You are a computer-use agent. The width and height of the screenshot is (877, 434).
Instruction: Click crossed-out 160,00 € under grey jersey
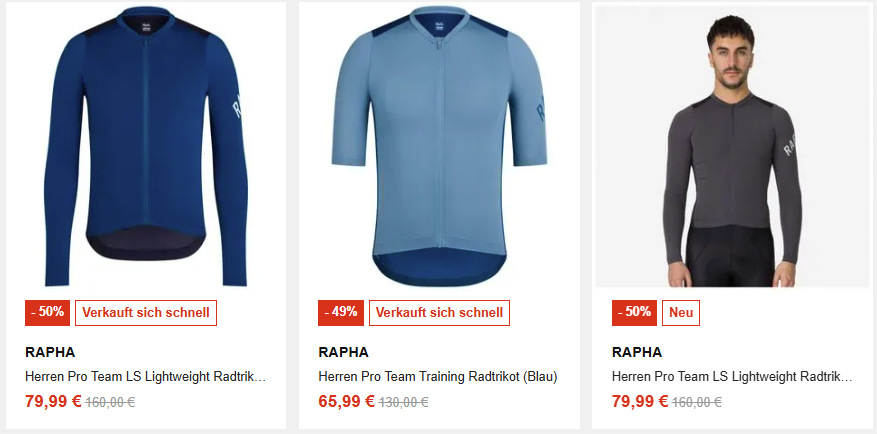point(696,402)
